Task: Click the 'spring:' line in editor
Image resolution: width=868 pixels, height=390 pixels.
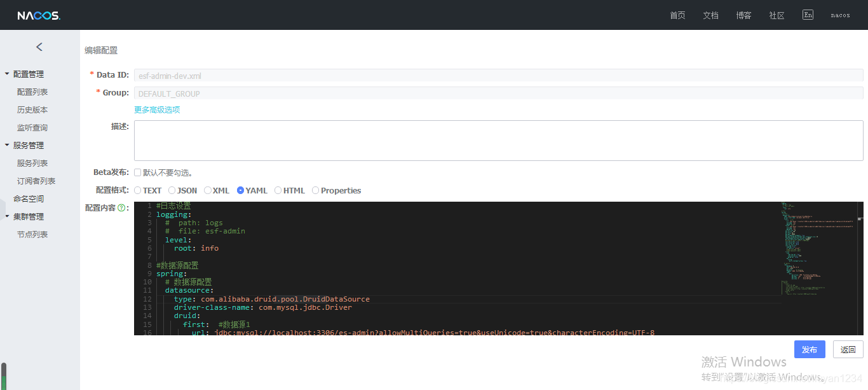Action: [x=172, y=274]
